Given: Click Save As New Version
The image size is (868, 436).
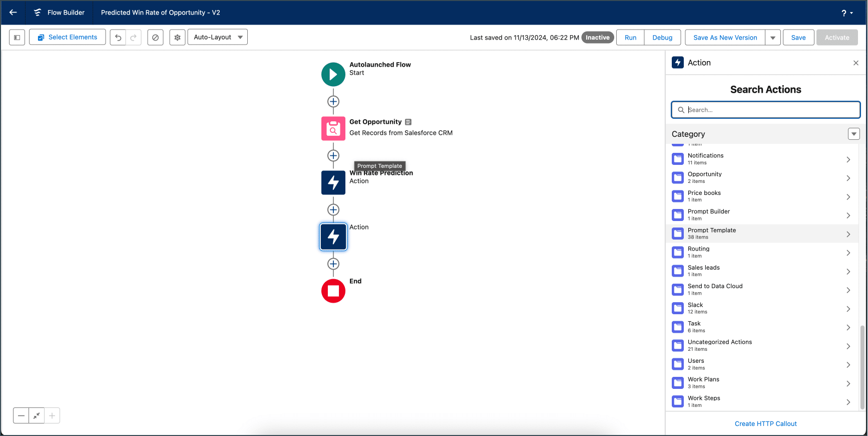Looking at the screenshot, I should (x=725, y=38).
